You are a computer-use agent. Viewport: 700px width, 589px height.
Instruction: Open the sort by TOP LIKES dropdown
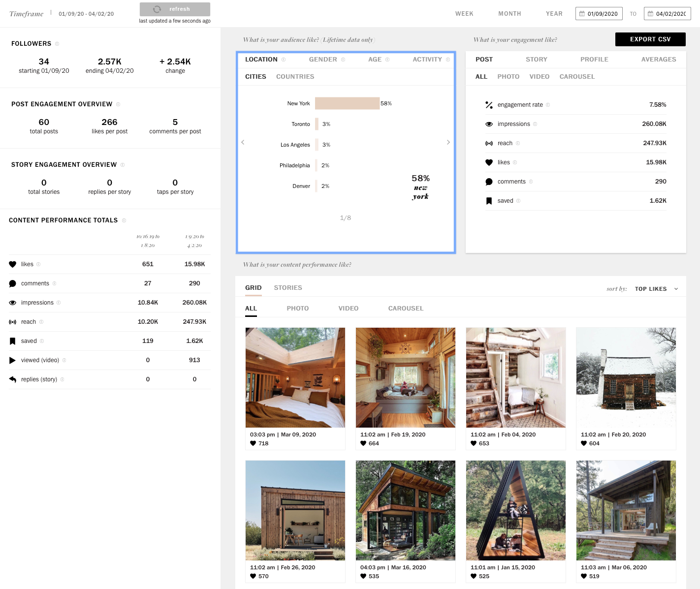pos(656,289)
